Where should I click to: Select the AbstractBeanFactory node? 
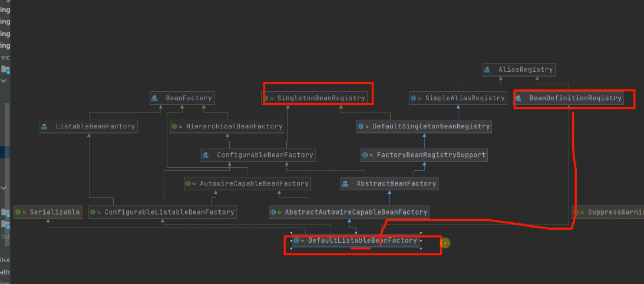pos(389,184)
